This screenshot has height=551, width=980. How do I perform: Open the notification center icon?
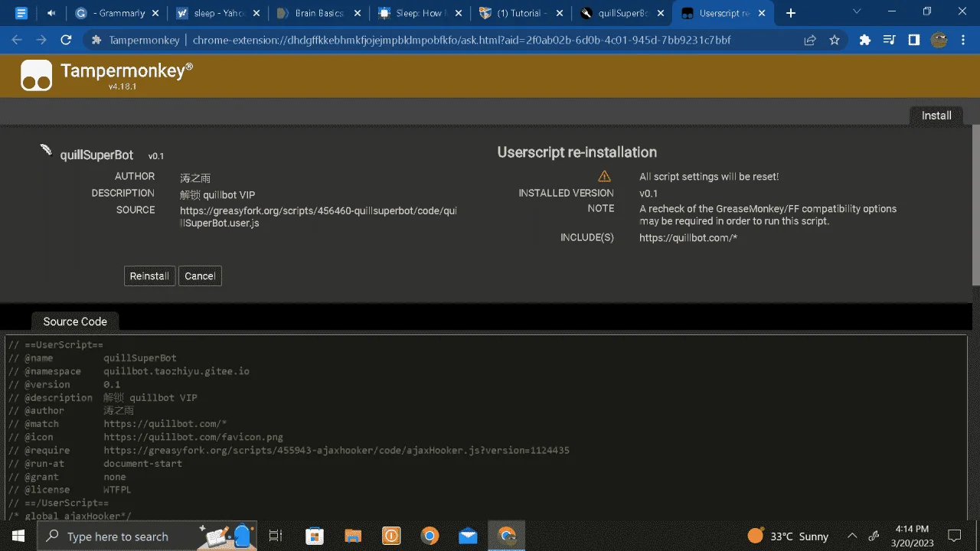pyautogui.click(x=955, y=536)
